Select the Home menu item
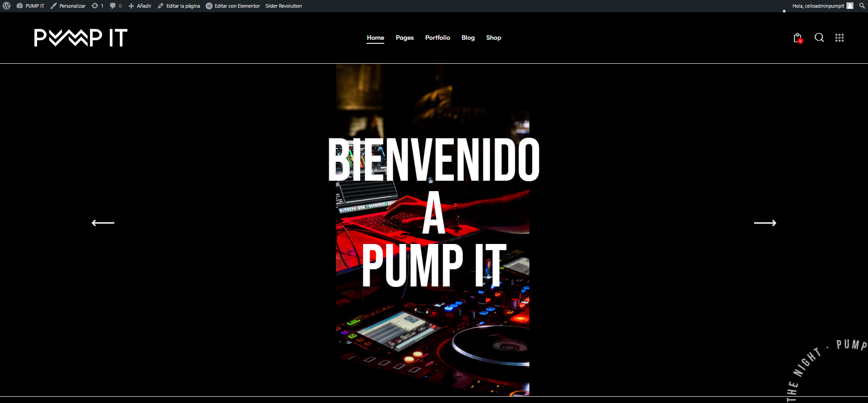The height and width of the screenshot is (403, 868). [375, 38]
